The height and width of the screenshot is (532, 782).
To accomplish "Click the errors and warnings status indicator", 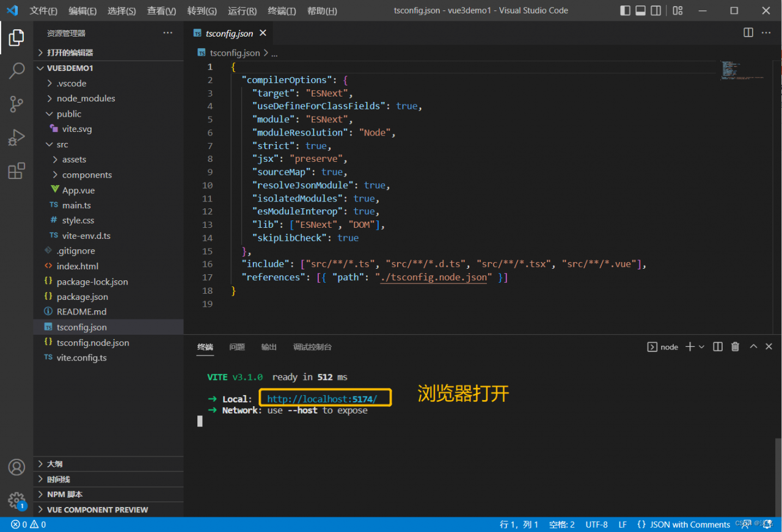I will point(29,525).
